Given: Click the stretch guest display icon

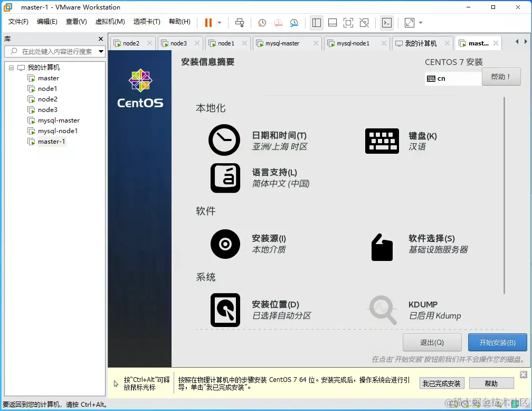Looking at the screenshot, I should pyautogui.click(x=410, y=23).
